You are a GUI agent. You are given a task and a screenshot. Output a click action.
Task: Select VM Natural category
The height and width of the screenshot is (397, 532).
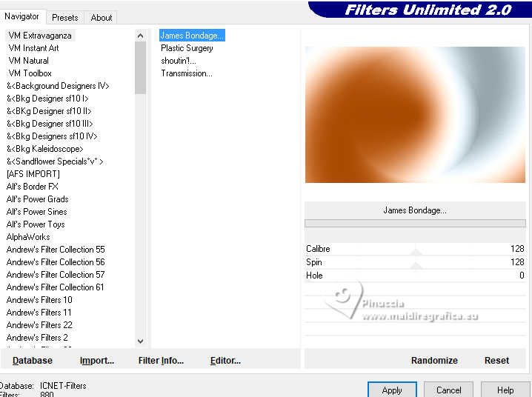29,61
